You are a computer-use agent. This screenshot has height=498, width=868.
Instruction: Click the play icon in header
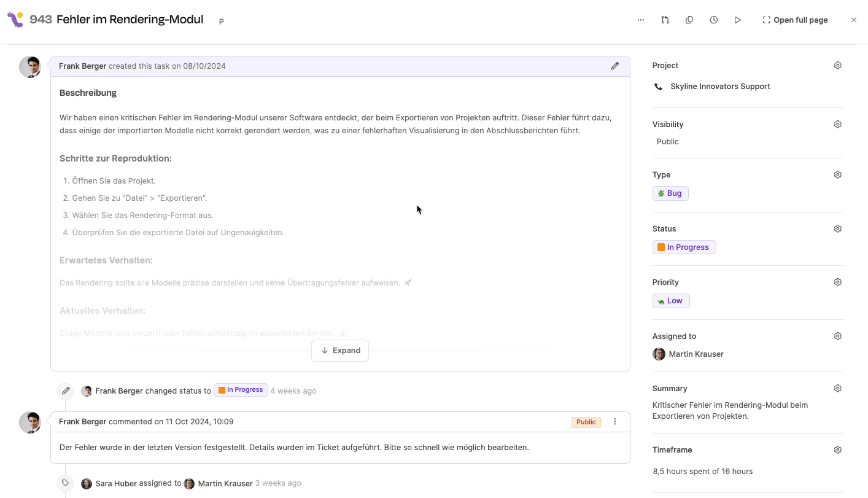(x=737, y=20)
